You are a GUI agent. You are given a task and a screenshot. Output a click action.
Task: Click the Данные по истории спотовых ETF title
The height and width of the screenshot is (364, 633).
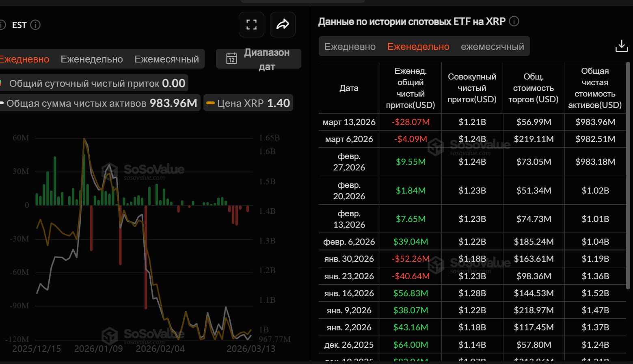[x=412, y=22]
